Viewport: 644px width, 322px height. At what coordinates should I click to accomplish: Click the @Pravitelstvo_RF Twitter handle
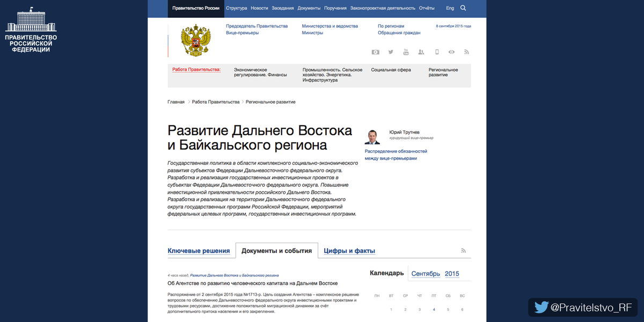pos(591,308)
